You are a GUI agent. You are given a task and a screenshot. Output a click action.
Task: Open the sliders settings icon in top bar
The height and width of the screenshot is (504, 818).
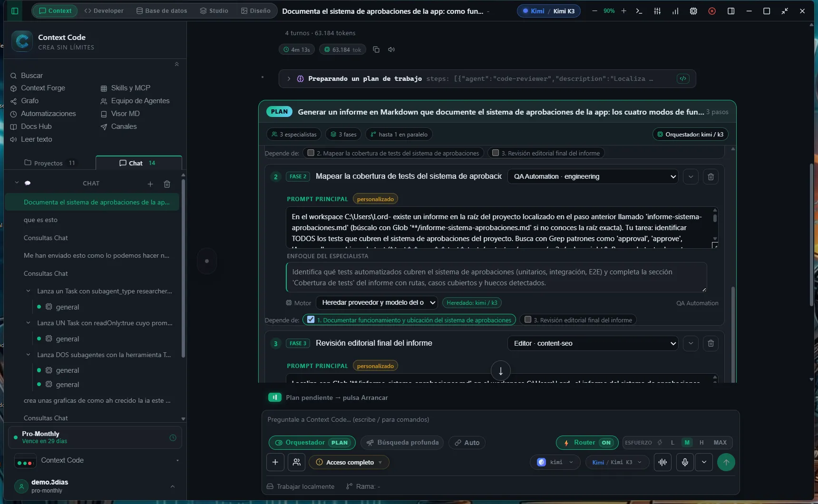[657, 11]
